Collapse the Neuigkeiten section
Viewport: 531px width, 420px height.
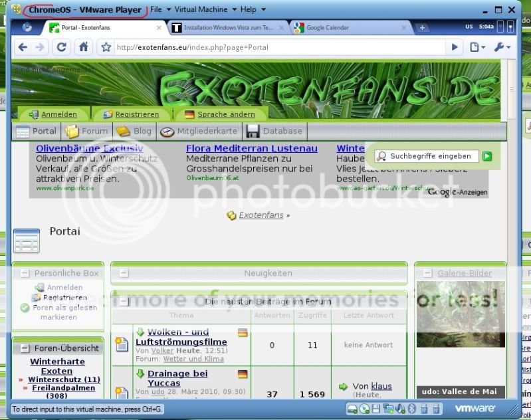tap(123, 273)
